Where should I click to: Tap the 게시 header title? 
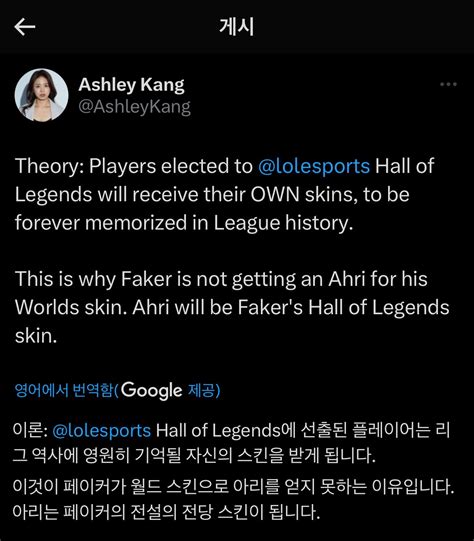pyautogui.click(x=237, y=27)
